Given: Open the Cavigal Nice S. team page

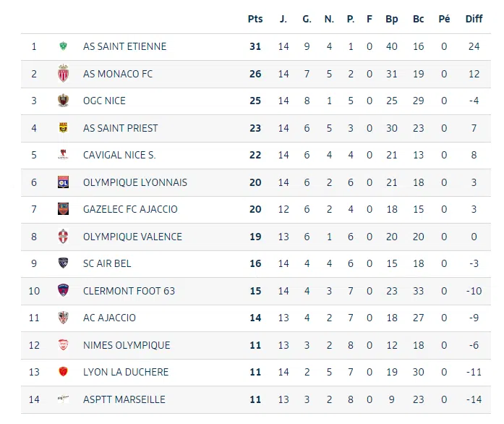Looking at the screenshot, I should point(119,155).
